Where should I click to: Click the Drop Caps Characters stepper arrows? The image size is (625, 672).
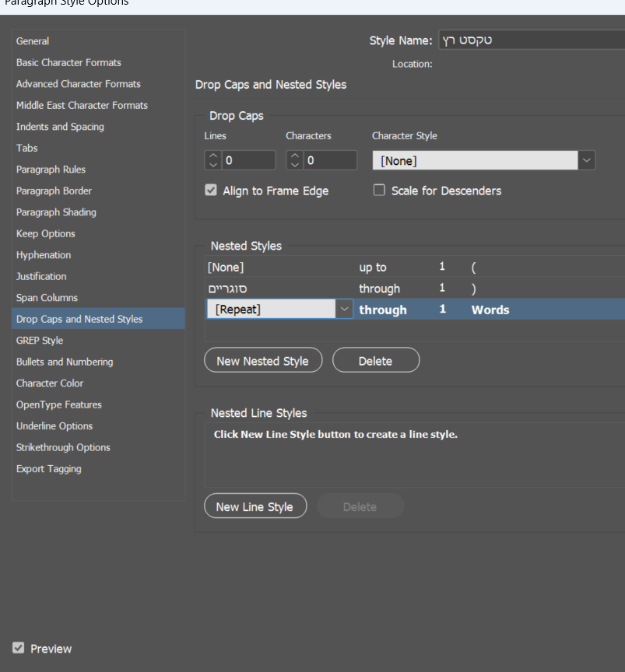[294, 161]
